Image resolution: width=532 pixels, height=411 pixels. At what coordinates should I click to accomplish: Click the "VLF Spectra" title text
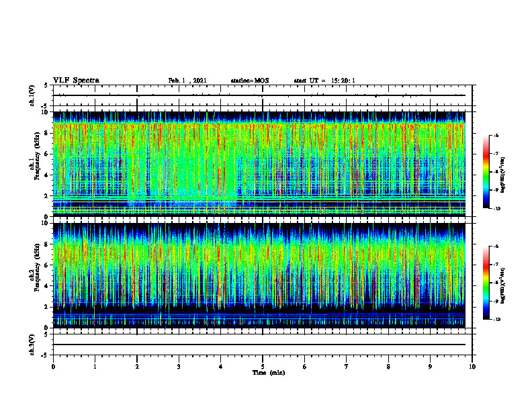[76, 81]
